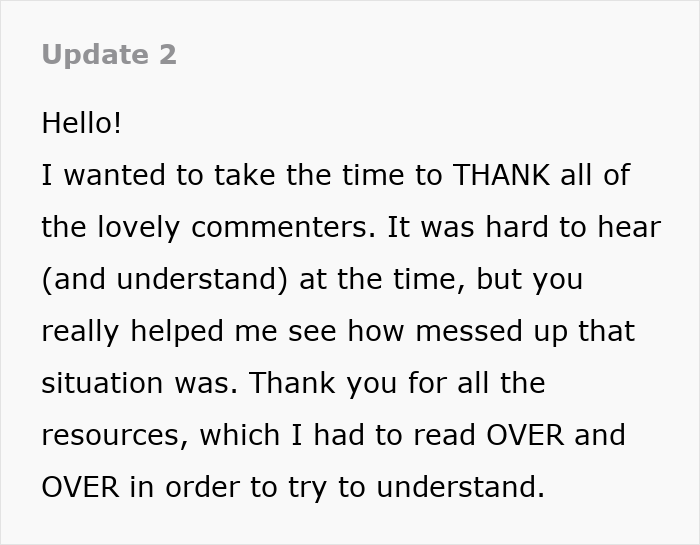Viewport: 700px width, 545px height.
Task: Click the "Update 2" heading
Action: [109, 55]
